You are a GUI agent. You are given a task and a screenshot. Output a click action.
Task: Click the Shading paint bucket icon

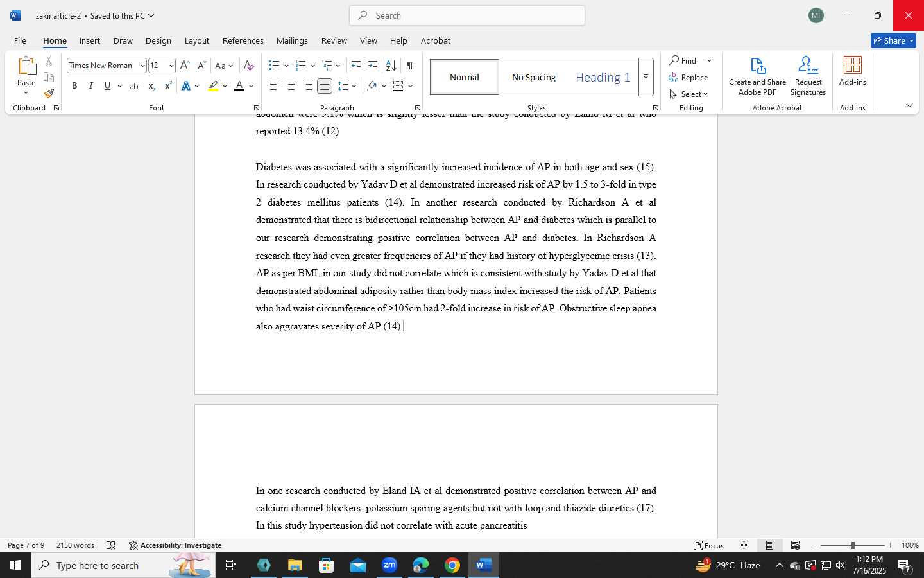[372, 86]
